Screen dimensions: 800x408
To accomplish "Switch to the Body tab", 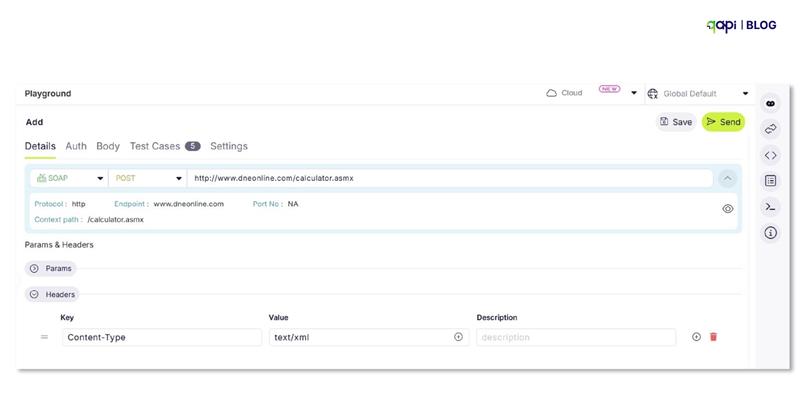I will [108, 146].
